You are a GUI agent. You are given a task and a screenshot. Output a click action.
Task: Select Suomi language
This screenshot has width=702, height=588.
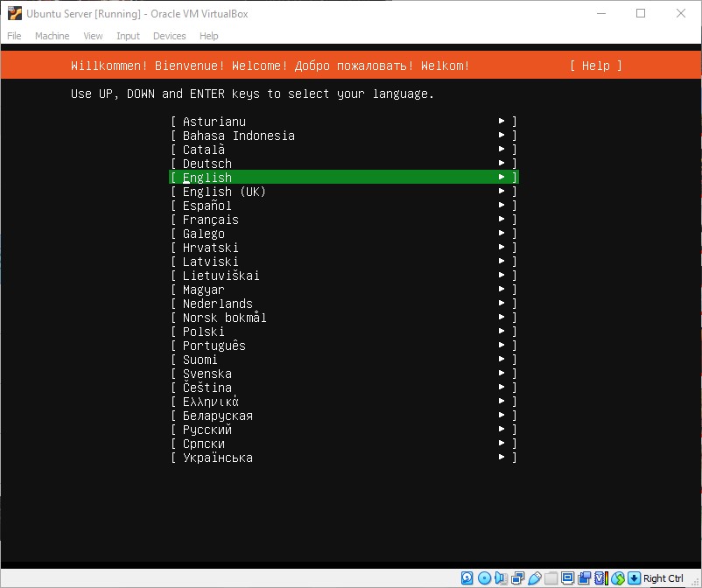(x=343, y=360)
